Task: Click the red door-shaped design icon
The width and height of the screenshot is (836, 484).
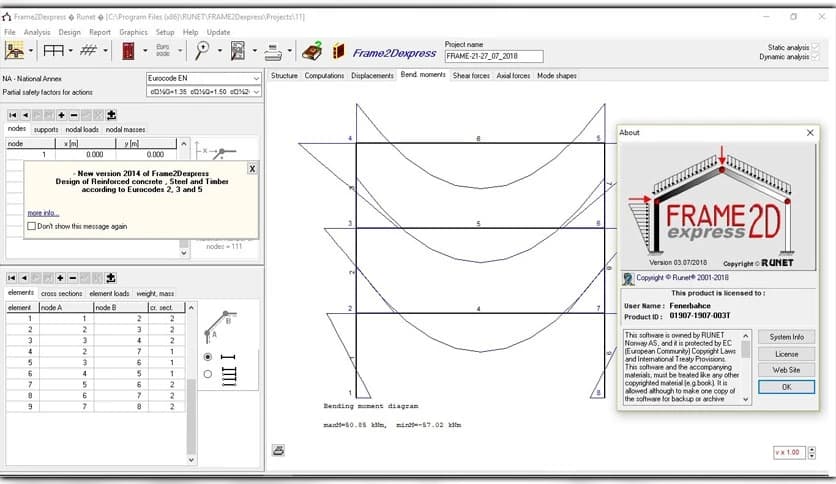Action: pos(128,51)
